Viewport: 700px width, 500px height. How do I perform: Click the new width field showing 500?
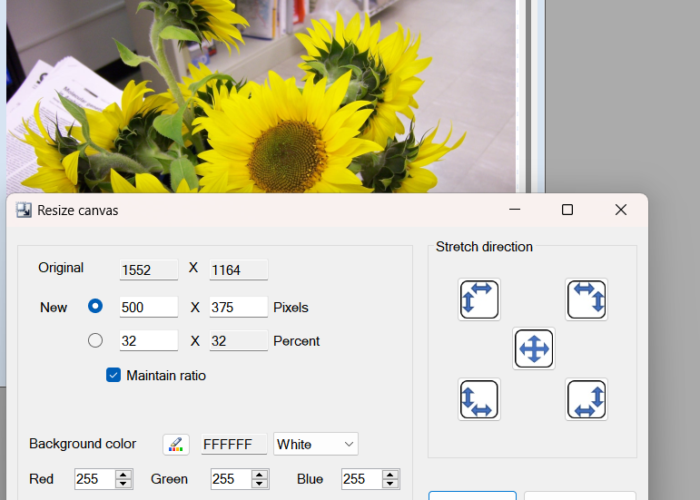coord(149,307)
